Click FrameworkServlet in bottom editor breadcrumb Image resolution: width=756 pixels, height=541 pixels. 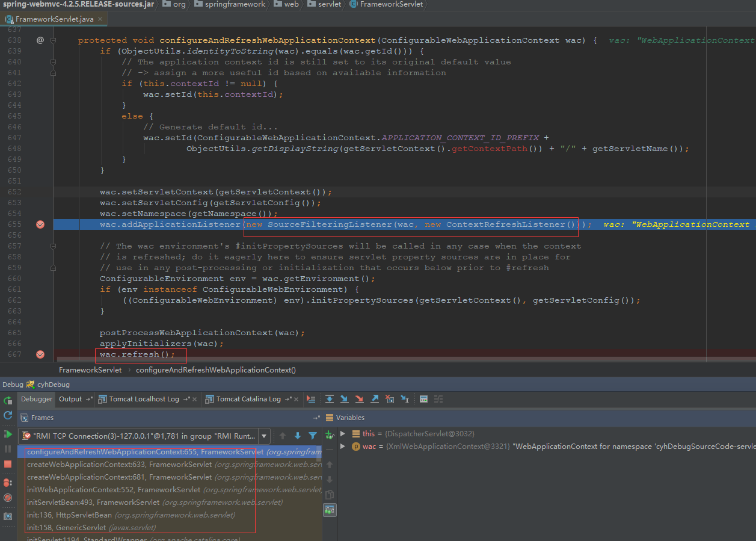(x=90, y=370)
